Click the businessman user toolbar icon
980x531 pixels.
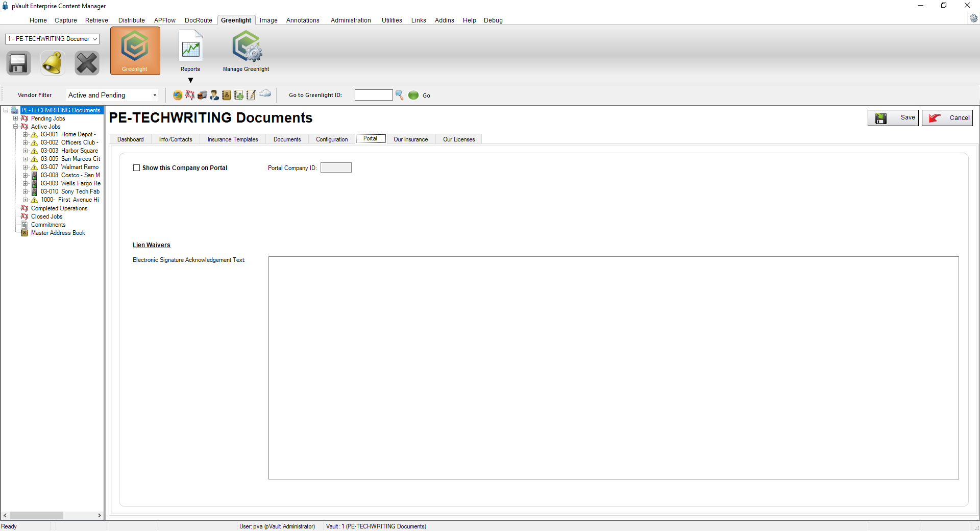click(214, 95)
